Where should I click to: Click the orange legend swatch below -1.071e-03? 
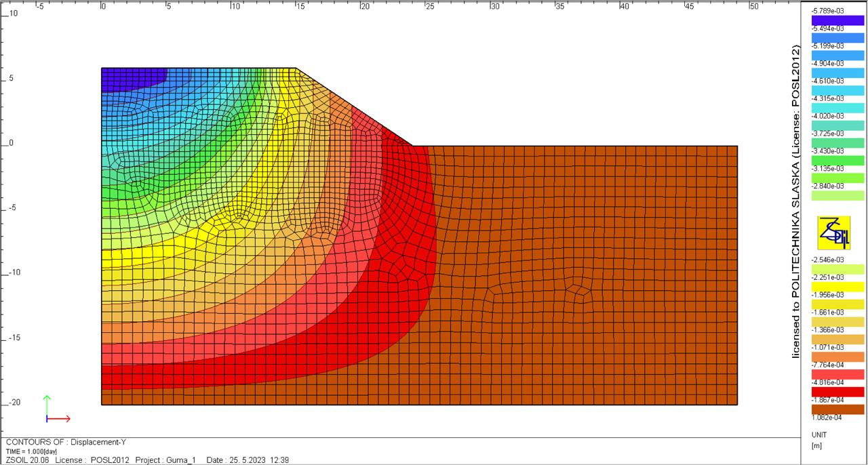pyautogui.click(x=837, y=357)
